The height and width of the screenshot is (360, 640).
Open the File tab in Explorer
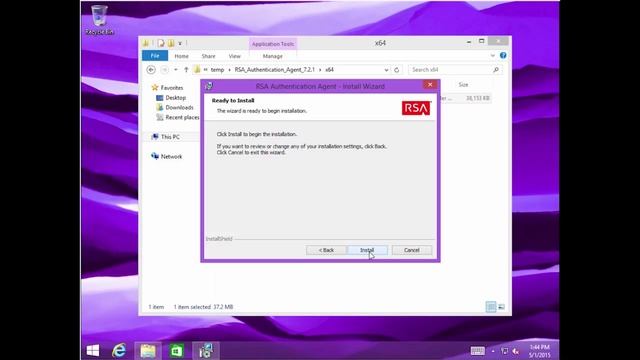click(x=155, y=56)
